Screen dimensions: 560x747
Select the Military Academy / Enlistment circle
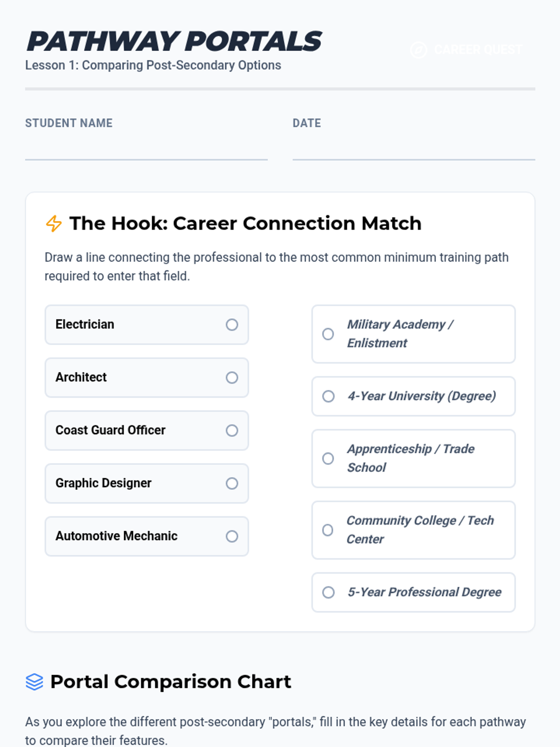328,334
